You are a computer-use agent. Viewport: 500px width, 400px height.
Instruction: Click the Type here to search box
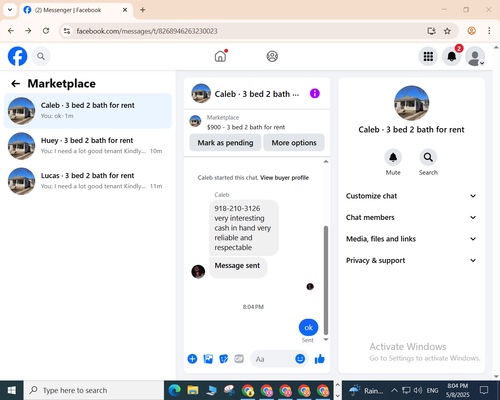(x=94, y=390)
